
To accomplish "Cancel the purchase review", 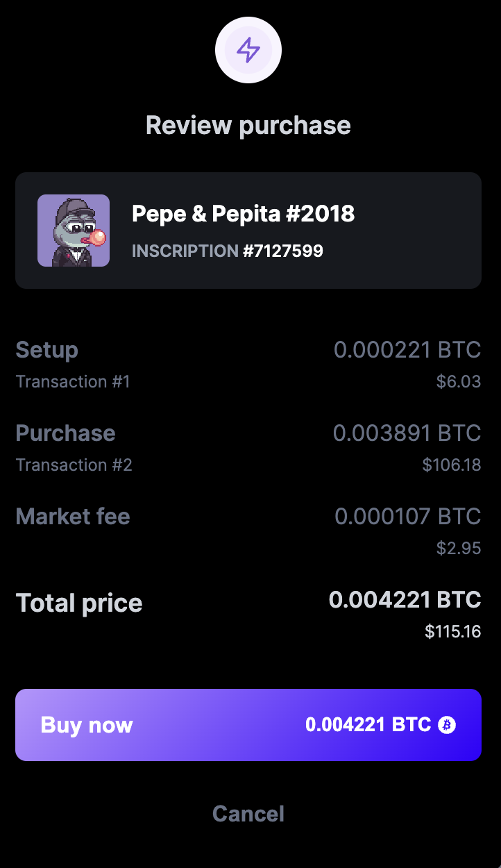I will [x=248, y=813].
